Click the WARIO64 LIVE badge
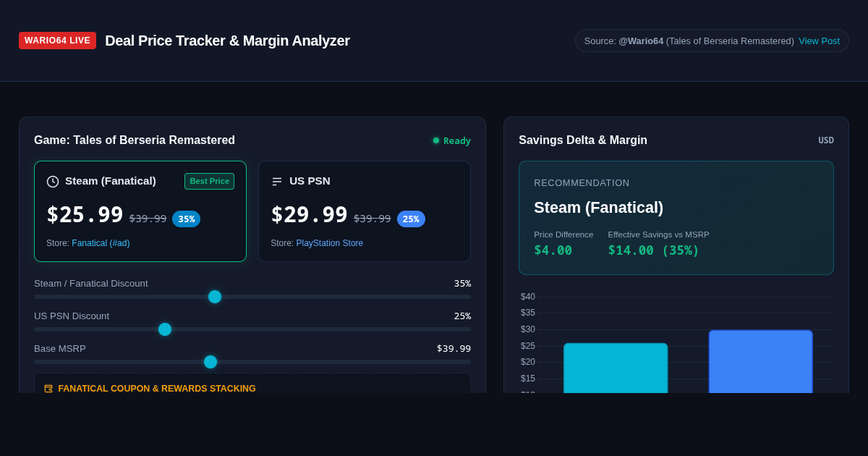Screen dimensions: 868x456 pyautogui.click(x=57, y=41)
